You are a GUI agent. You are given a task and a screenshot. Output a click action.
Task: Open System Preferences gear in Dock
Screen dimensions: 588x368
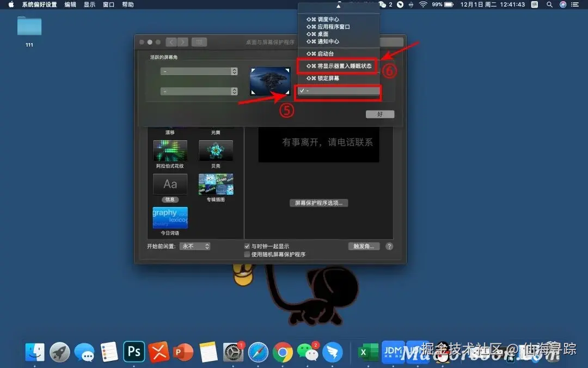pos(233,352)
